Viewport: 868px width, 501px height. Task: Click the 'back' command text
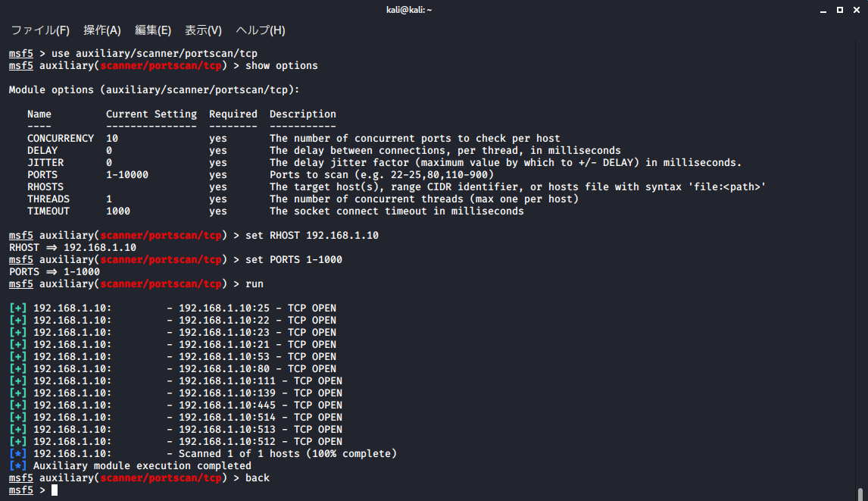[258, 478]
